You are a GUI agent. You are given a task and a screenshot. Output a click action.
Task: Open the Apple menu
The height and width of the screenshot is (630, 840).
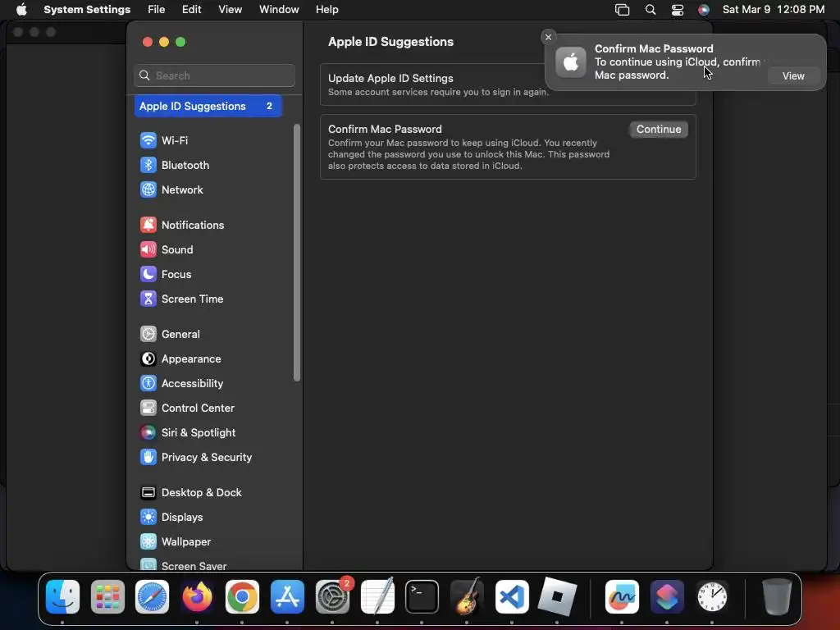pyautogui.click(x=21, y=10)
